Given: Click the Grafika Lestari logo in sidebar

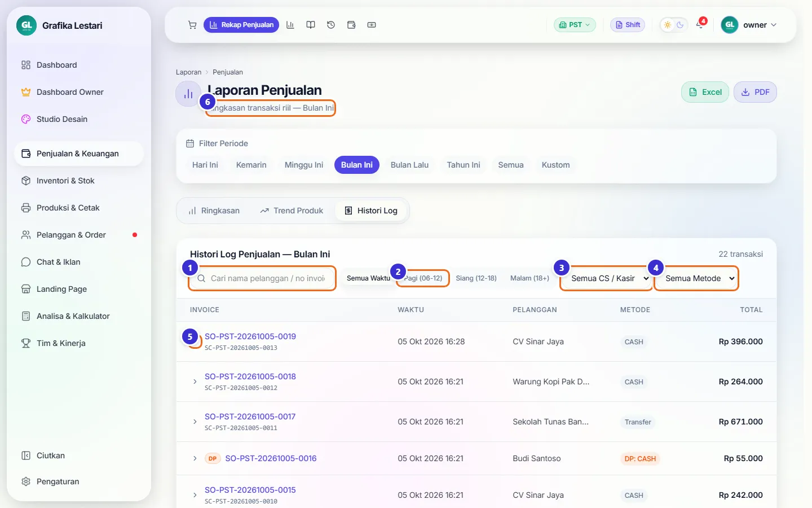Looking at the screenshot, I should 27,25.
